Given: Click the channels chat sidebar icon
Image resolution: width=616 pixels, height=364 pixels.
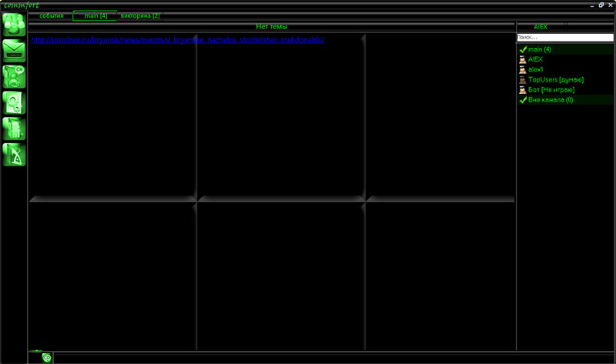Looking at the screenshot, I should pyautogui.click(x=15, y=76).
